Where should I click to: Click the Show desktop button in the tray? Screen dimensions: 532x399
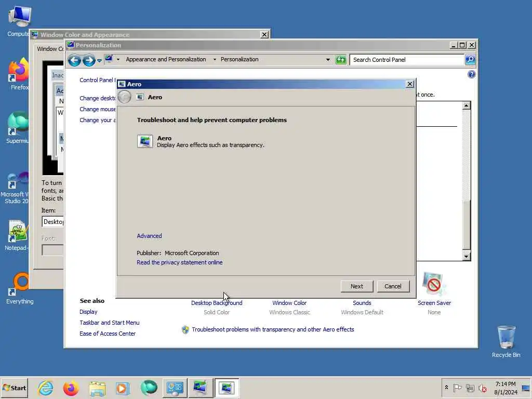pos(526,388)
